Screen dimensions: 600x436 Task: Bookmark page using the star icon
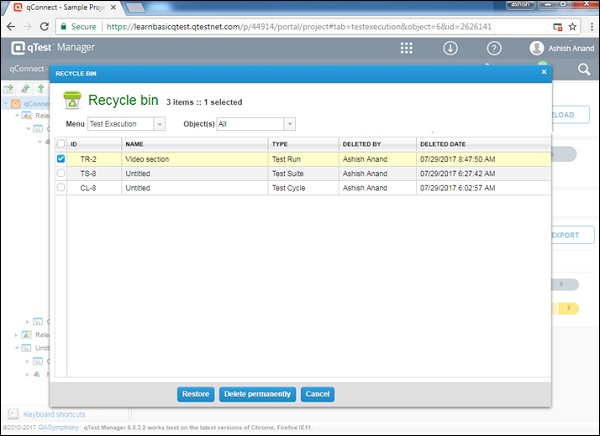coord(571,25)
